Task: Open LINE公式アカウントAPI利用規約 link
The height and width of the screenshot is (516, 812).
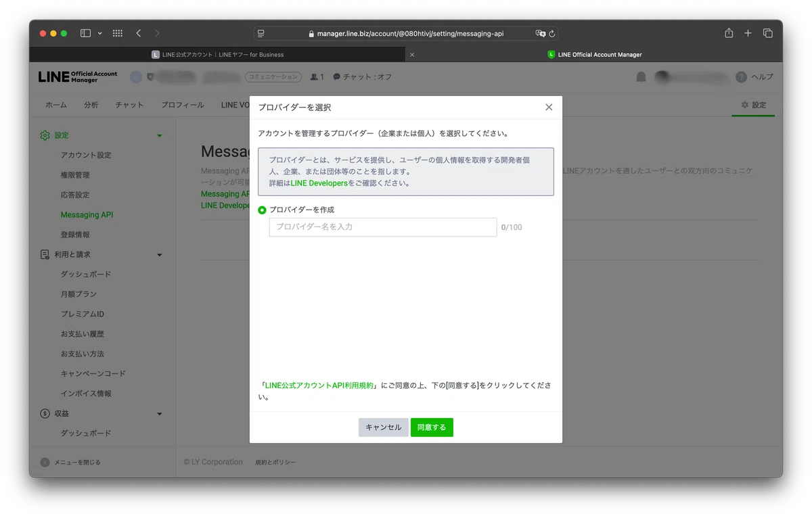Action: coord(319,385)
